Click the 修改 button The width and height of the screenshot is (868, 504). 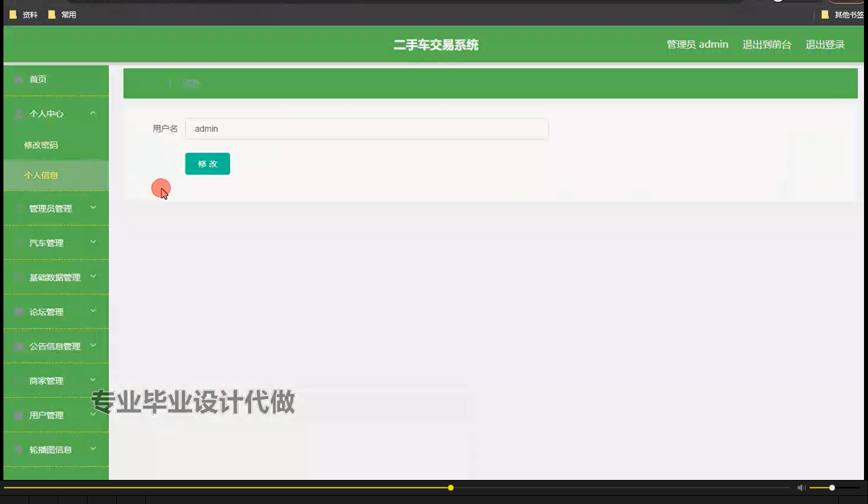207,164
